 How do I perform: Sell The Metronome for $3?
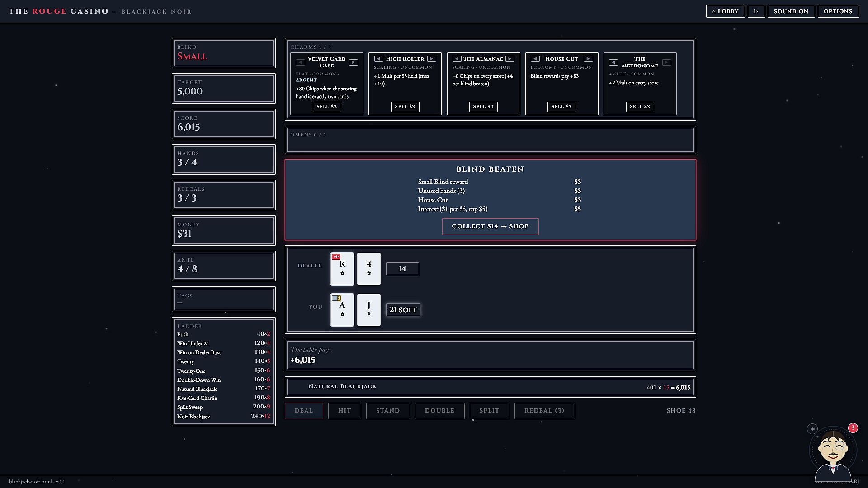click(x=640, y=107)
